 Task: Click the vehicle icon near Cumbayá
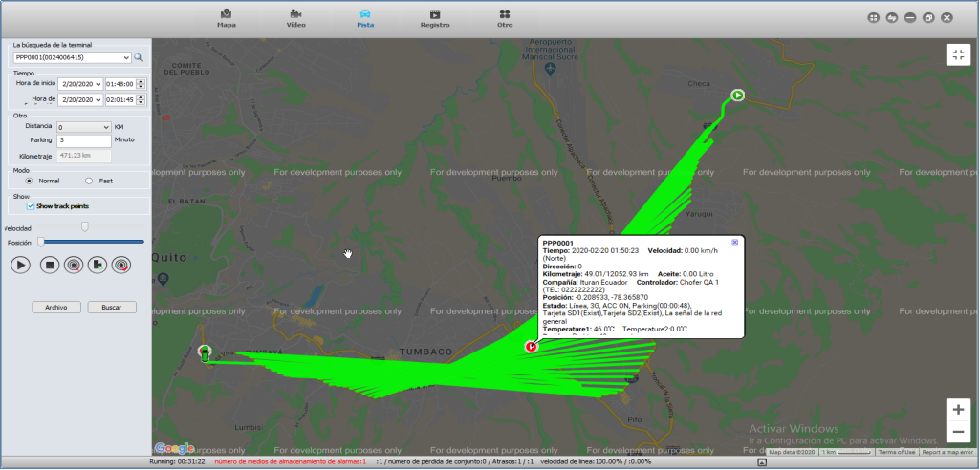click(205, 353)
